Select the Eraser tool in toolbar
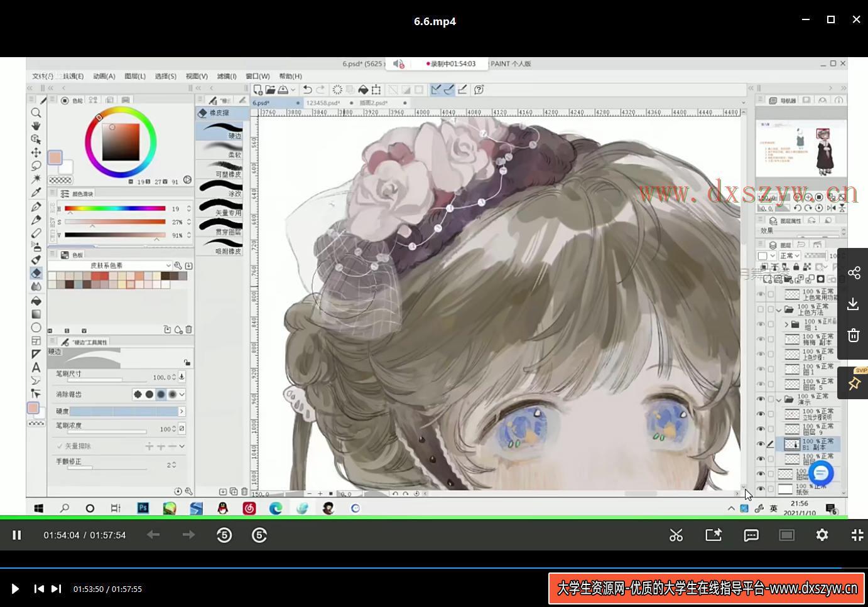This screenshot has height=607, width=868. click(x=36, y=273)
